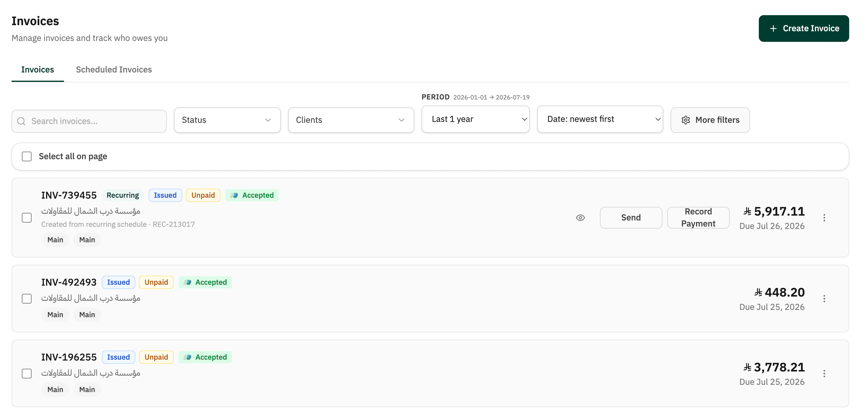This screenshot has height=413, width=868.
Task: Open invoice number INV-739455
Action: coord(69,195)
